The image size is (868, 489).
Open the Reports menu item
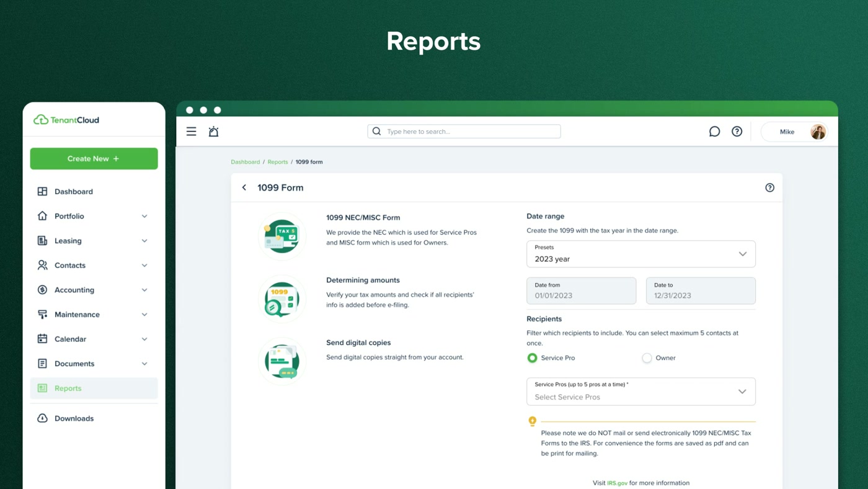[94, 388]
